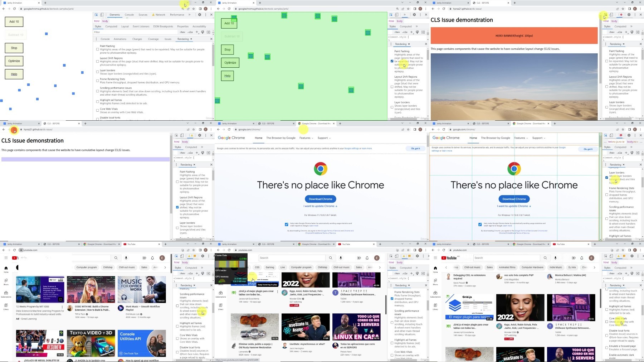
Task: Uncheck Layout Shift Regions in the CLS window with the purple bar
Action: pyautogui.click(x=177, y=207)
